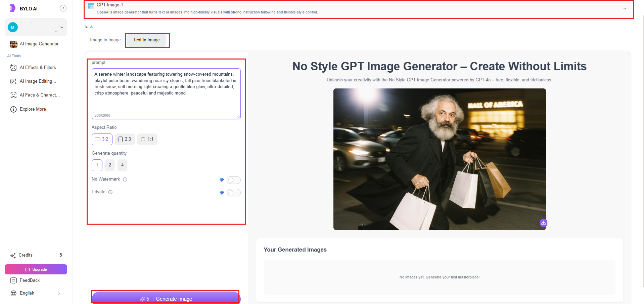Select the 1:1 aspect ratio

[x=147, y=139]
